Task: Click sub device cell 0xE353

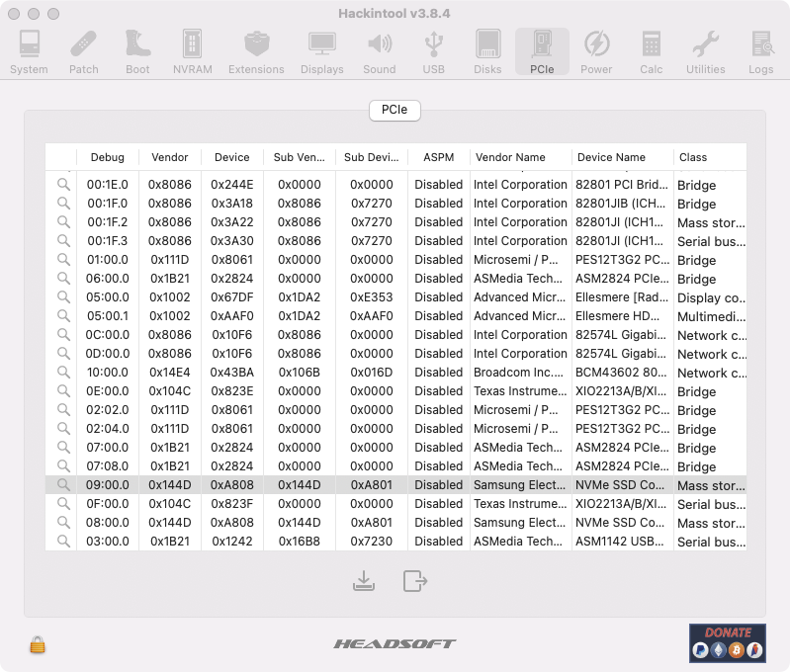Action: [x=372, y=297]
